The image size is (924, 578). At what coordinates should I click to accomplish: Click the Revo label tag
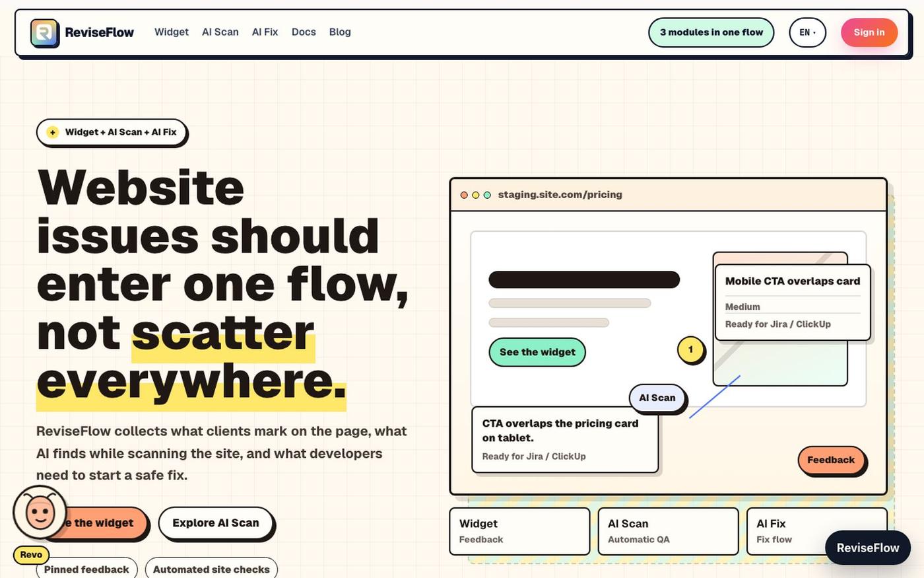(x=31, y=555)
